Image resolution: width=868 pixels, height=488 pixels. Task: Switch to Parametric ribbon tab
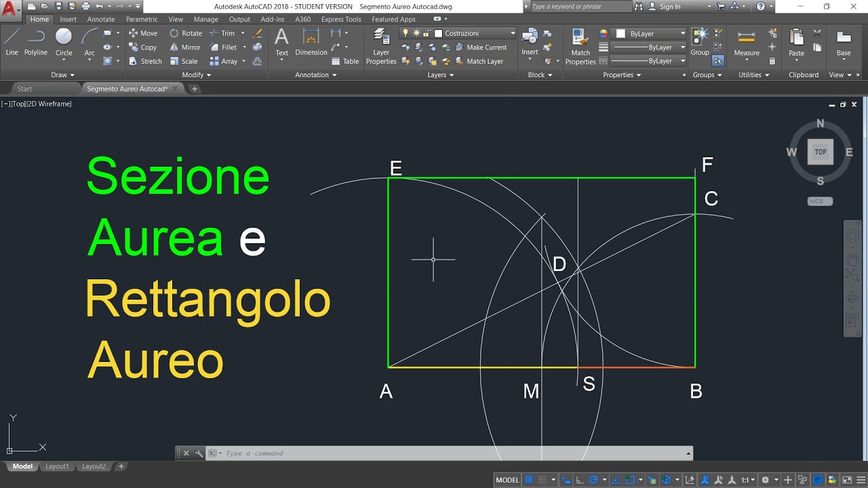pyautogui.click(x=142, y=19)
